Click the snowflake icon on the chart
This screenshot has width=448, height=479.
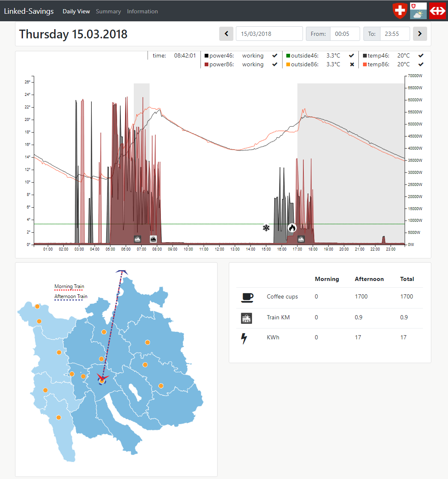tap(266, 228)
